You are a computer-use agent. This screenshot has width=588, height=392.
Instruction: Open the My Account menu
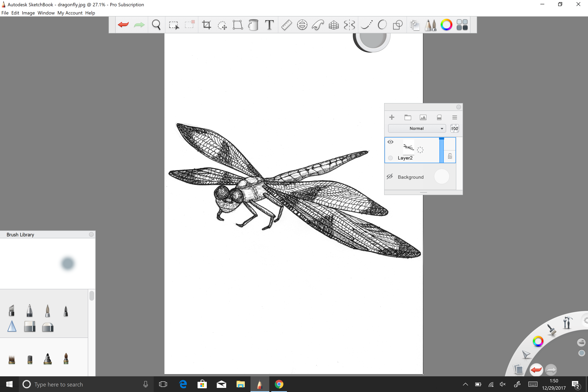point(70,13)
